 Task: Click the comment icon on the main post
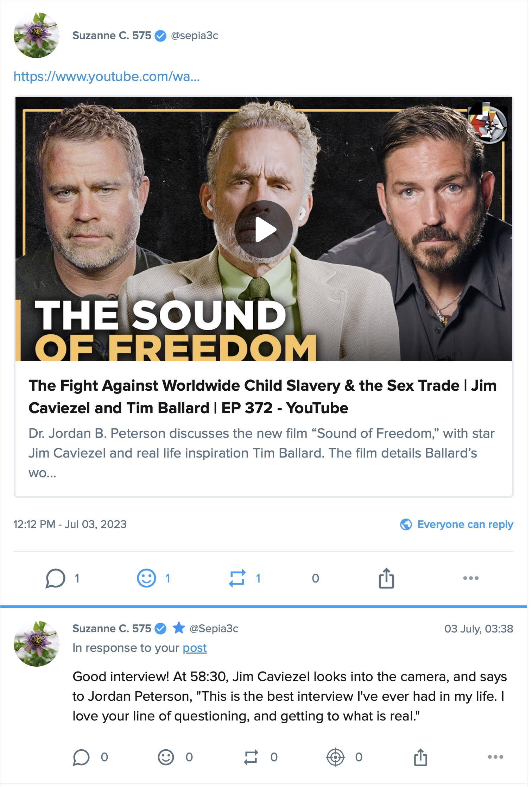[x=56, y=578]
